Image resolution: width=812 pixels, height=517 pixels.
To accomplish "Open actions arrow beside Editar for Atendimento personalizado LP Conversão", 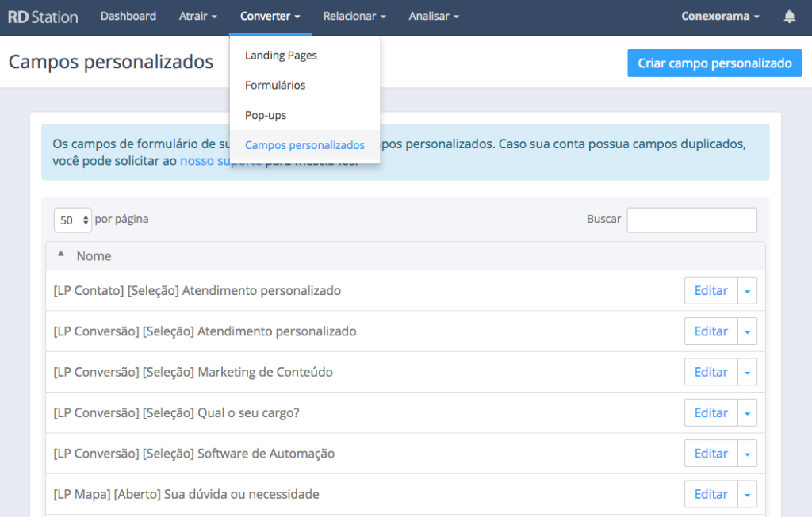I will pos(746,331).
